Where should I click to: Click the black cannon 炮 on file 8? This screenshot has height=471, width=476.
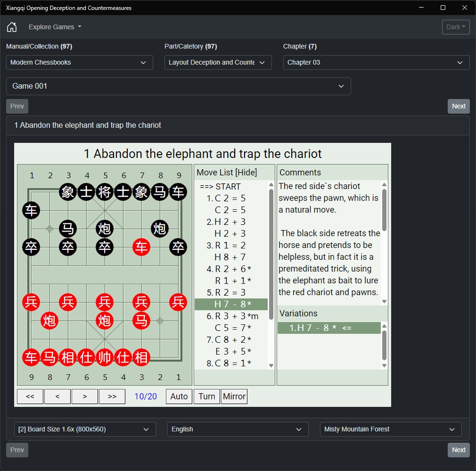click(x=160, y=229)
